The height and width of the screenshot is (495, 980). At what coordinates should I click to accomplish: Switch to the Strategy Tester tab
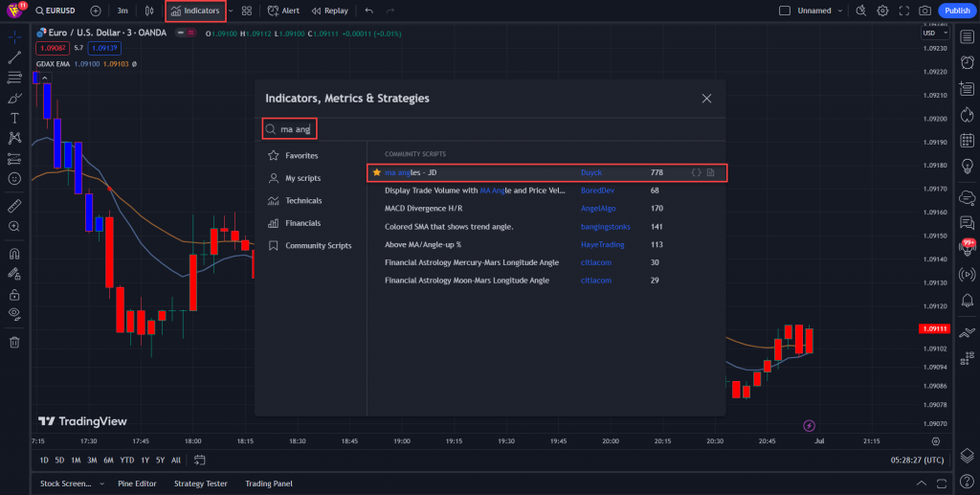(201, 484)
